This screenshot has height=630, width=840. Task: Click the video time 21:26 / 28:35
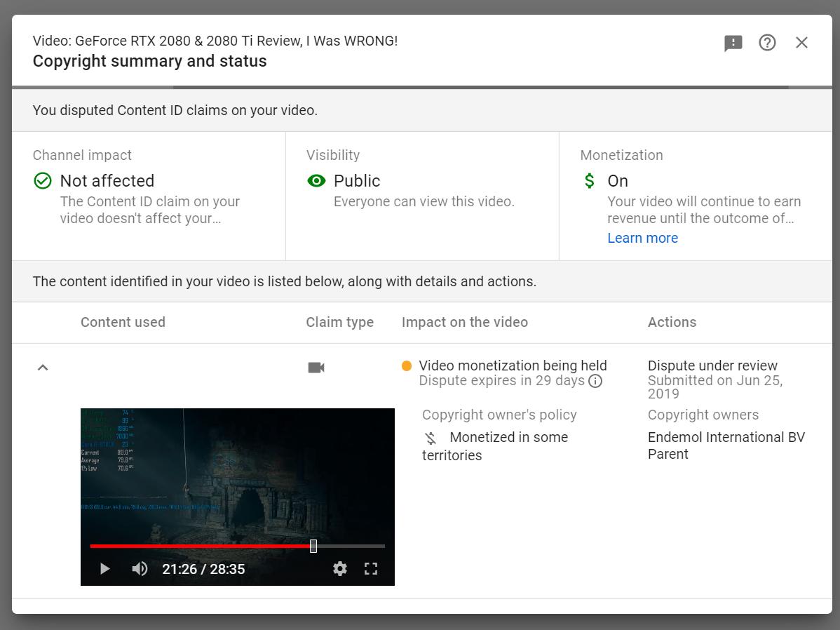point(203,569)
